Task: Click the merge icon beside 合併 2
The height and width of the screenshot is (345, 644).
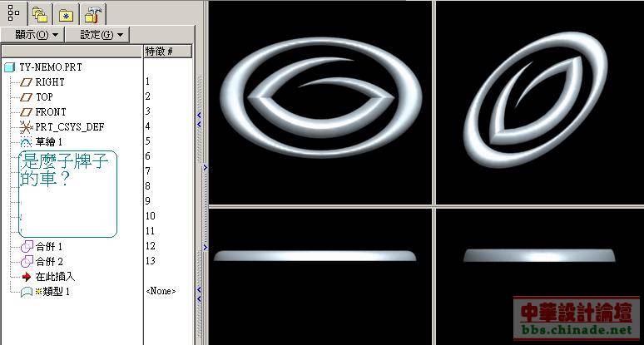Action: click(27, 262)
